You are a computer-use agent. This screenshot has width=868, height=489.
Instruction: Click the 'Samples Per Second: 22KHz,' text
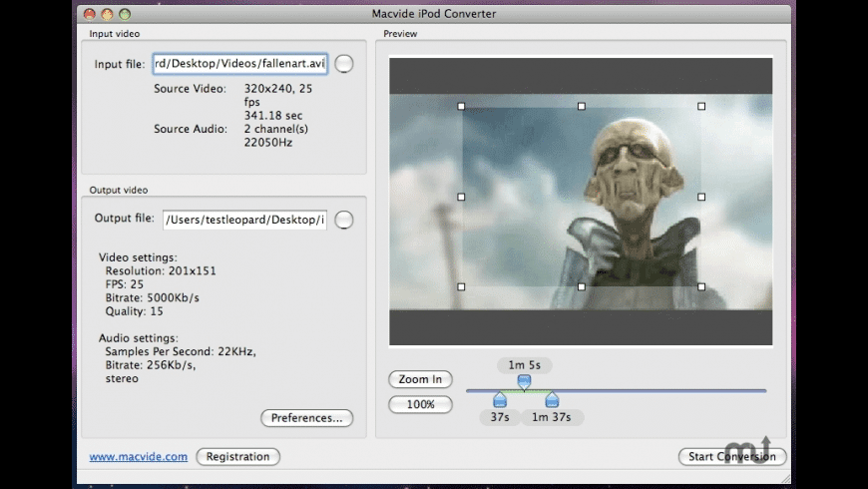[x=181, y=351]
